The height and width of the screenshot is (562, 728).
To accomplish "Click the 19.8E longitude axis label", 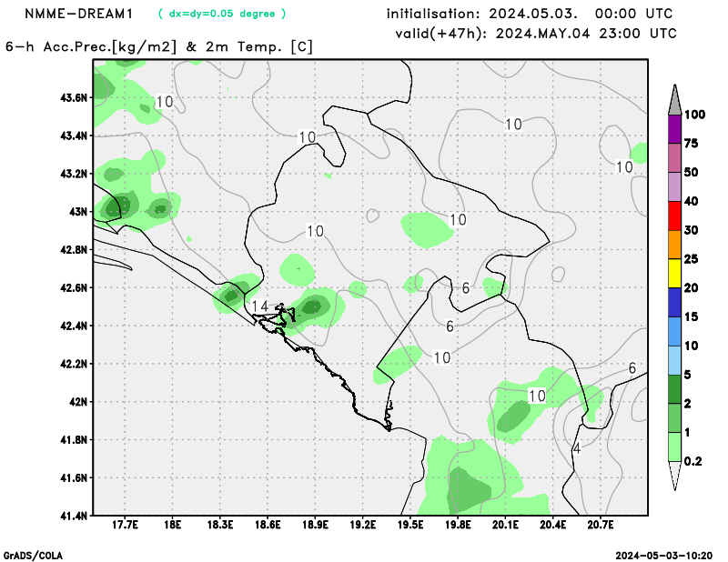I will coord(458,525).
